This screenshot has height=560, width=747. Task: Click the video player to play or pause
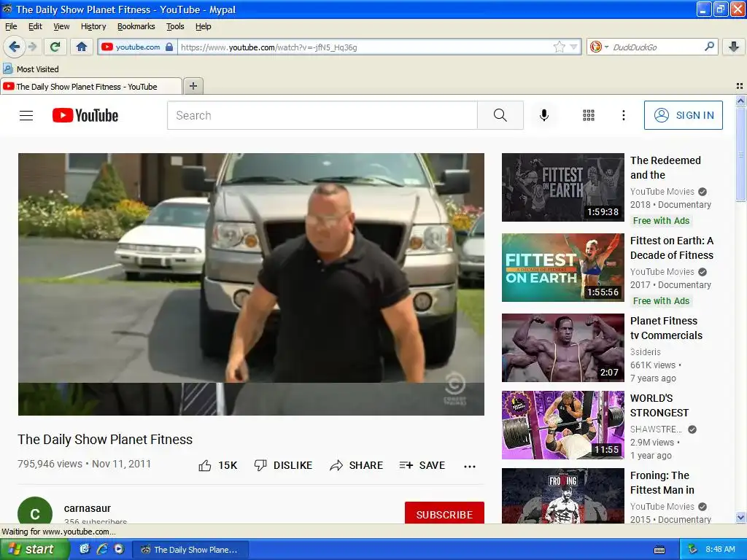[251, 284]
